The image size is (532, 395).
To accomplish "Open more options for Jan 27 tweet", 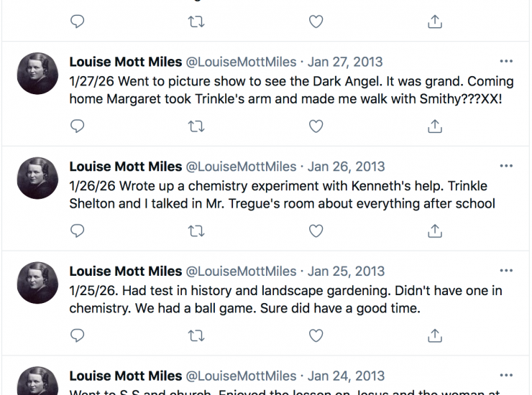I will [506, 62].
